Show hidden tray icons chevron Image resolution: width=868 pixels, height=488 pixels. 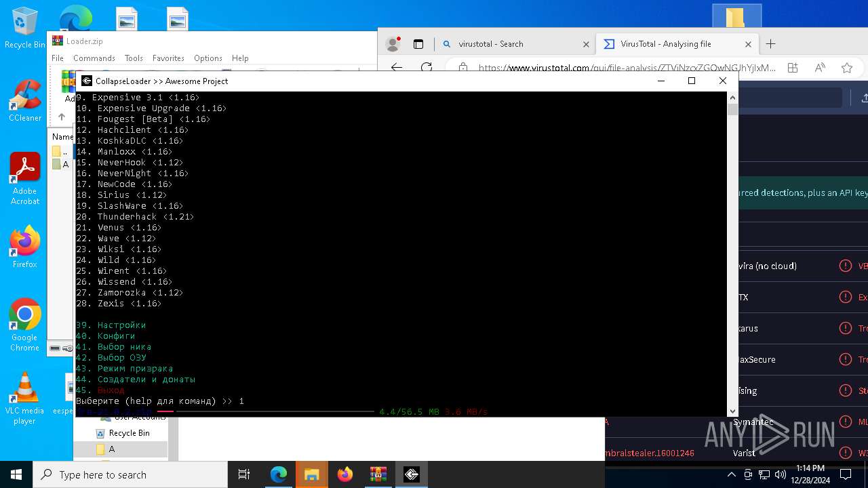pyautogui.click(x=731, y=474)
